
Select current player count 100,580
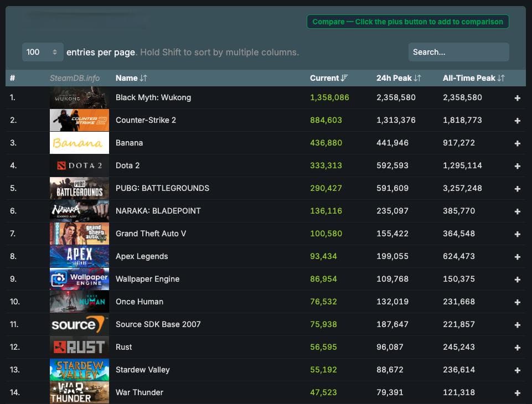(326, 234)
